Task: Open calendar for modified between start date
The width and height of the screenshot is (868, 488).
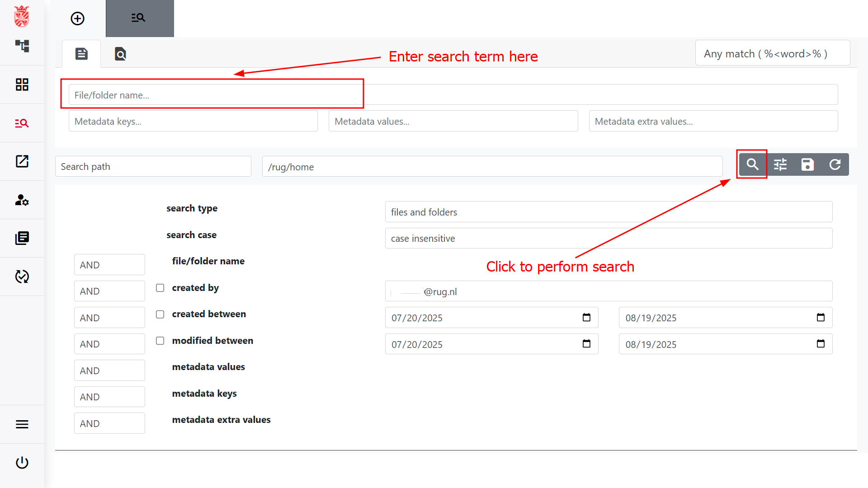Action: 586,344
